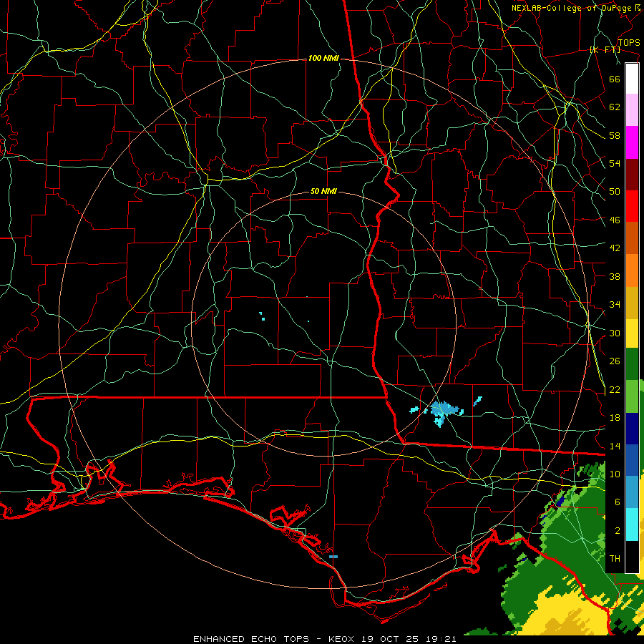Screen dimensions: 644x644
Task: Pick the bright red 46-50 kft legend swatch
Action: (x=632, y=206)
